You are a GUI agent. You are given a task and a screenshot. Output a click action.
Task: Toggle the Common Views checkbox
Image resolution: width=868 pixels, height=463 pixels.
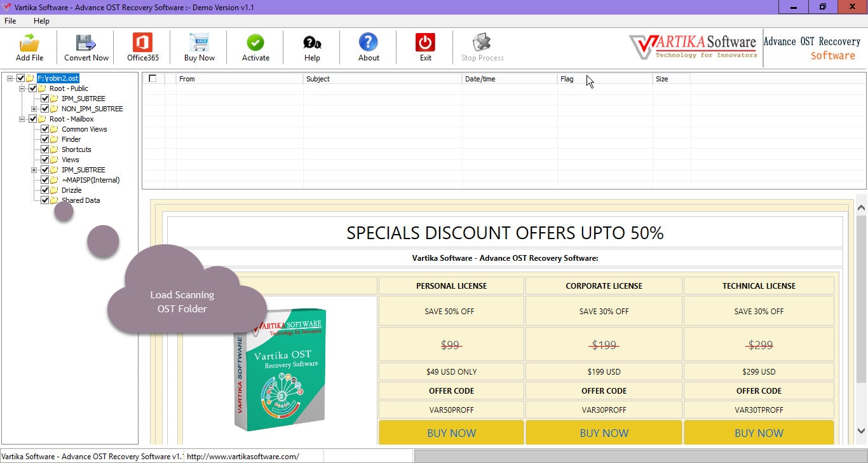click(45, 129)
